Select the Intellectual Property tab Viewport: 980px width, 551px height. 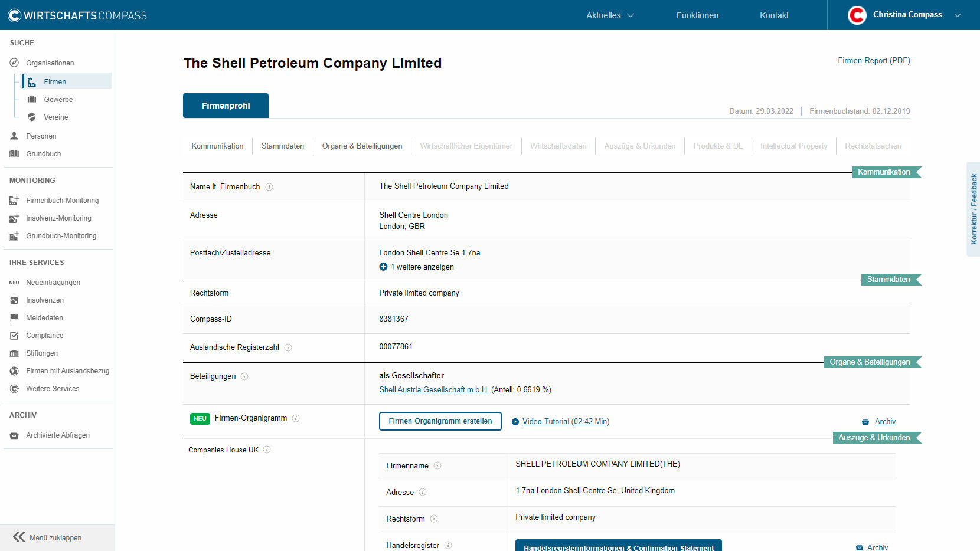(793, 146)
